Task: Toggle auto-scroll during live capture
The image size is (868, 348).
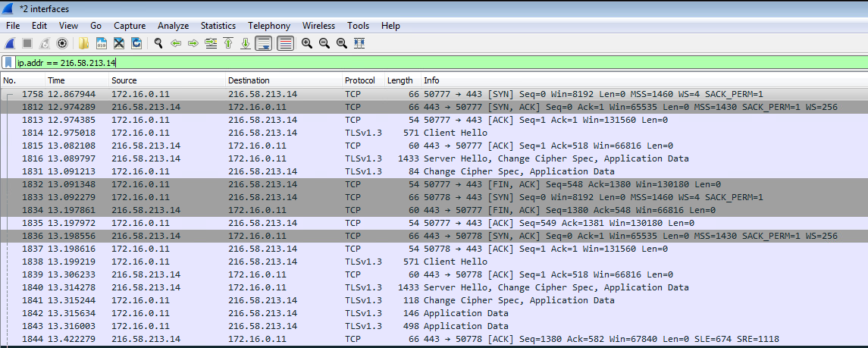Action: [x=264, y=43]
